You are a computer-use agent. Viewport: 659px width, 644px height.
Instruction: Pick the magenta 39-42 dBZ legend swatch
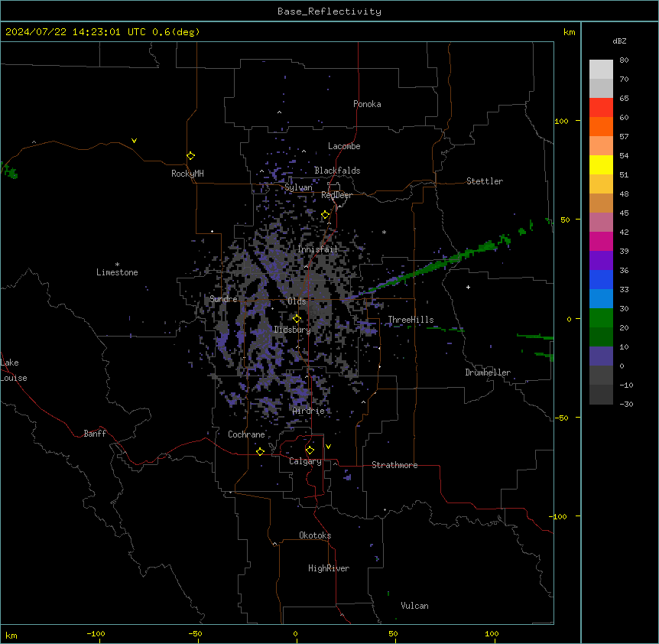coord(601,241)
